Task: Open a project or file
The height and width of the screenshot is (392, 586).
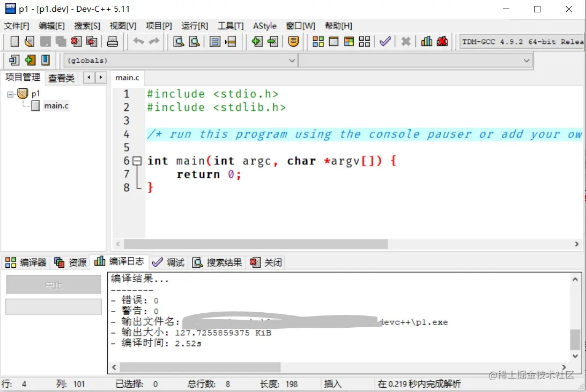Action: pyautogui.click(x=29, y=41)
